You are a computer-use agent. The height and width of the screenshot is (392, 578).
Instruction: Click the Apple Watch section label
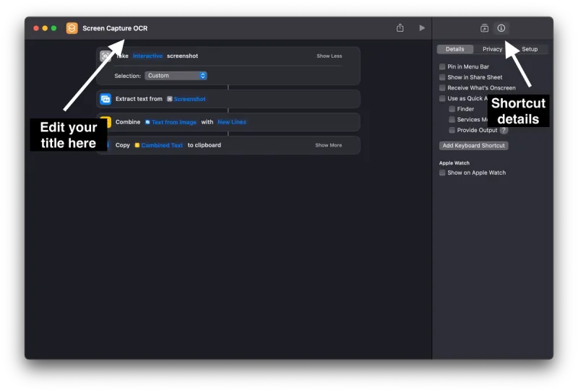pyautogui.click(x=454, y=163)
